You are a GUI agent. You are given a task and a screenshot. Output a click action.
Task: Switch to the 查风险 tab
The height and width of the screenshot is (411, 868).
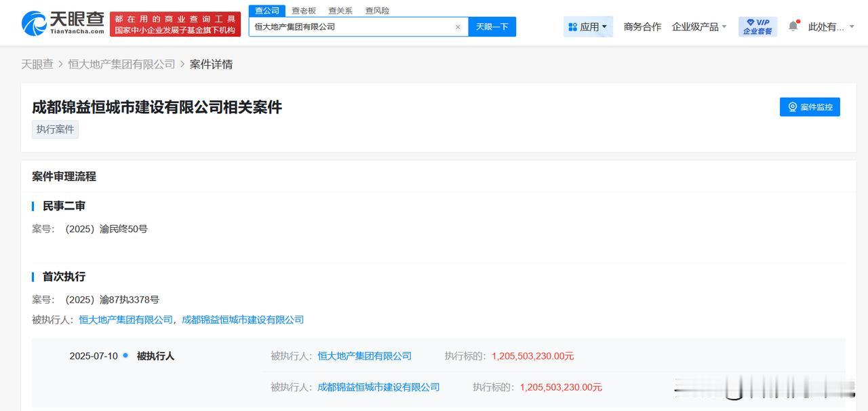[x=377, y=11]
